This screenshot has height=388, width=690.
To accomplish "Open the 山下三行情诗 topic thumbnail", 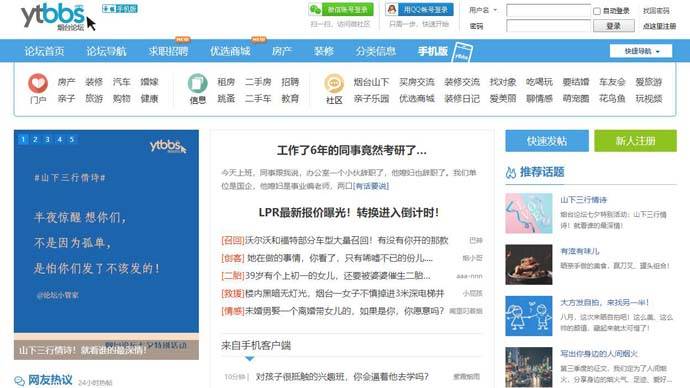I will (529, 213).
